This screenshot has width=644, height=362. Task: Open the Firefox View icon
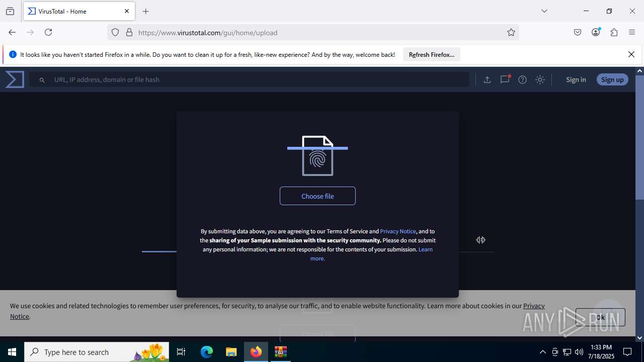point(10,11)
